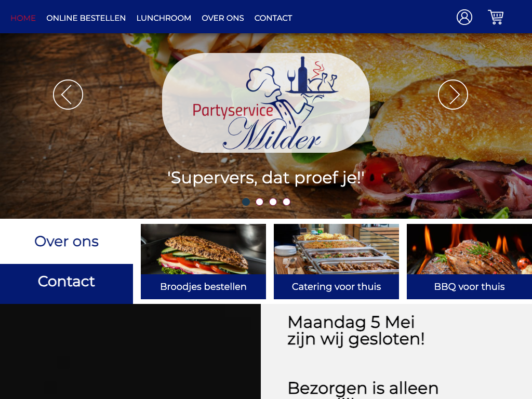
Task: Open the user account icon
Action: click(x=464, y=17)
